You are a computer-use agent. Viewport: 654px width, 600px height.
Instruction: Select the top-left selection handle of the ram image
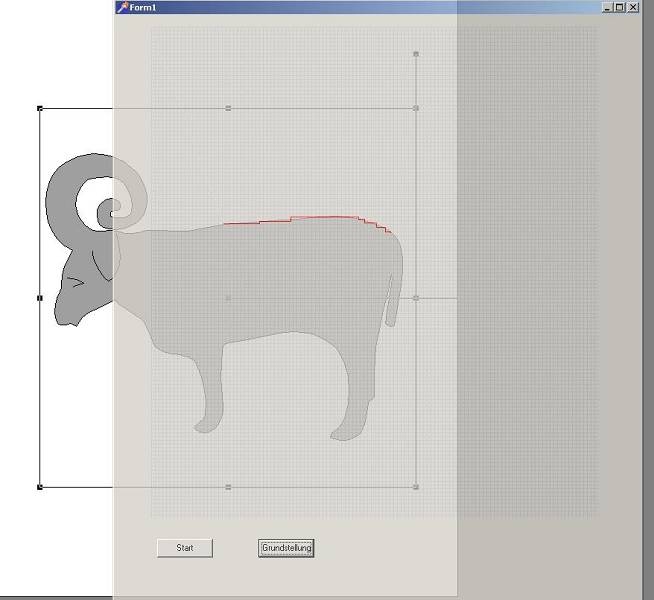coord(40,108)
